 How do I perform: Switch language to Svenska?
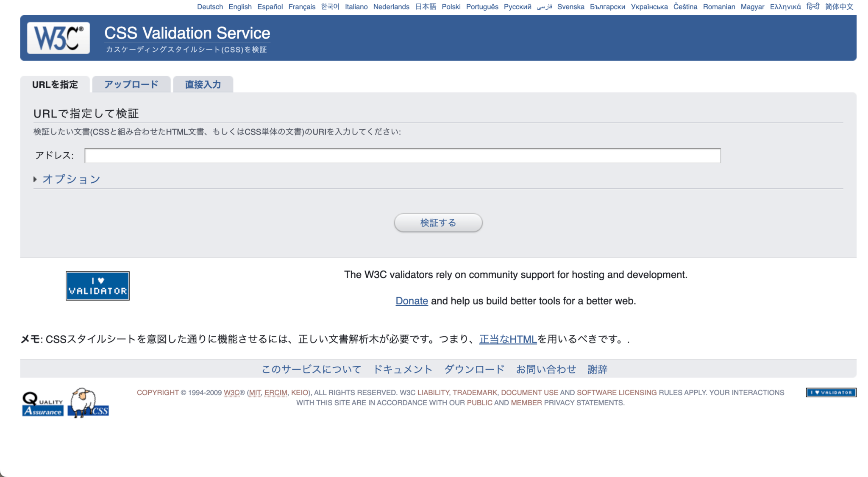(x=570, y=7)
